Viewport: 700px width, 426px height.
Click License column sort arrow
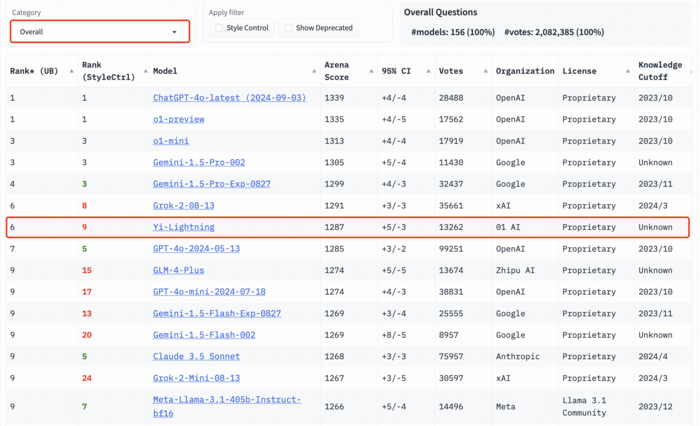coord(629,71)
